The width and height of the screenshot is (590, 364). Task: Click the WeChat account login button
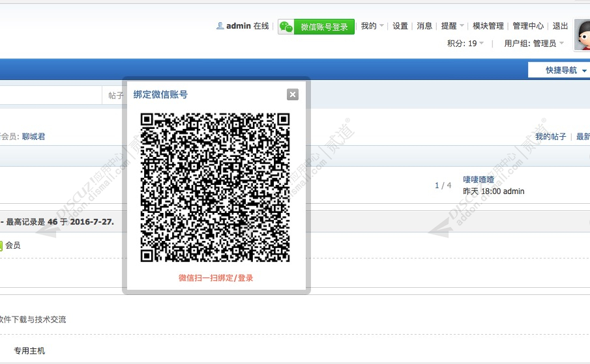click(316, 27)
